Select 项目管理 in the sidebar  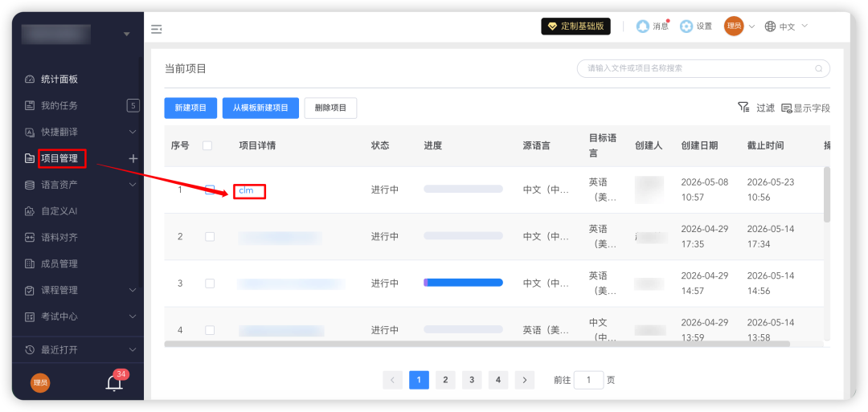59,158
